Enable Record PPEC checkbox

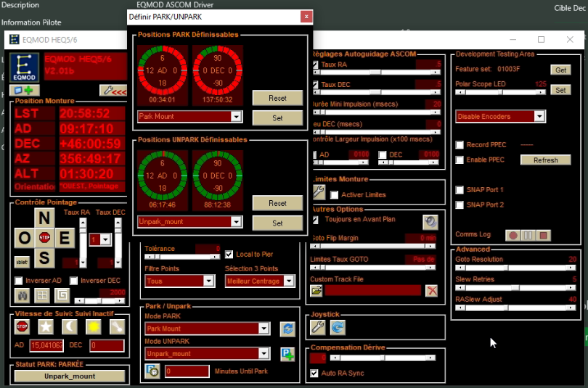click(460, 145)
